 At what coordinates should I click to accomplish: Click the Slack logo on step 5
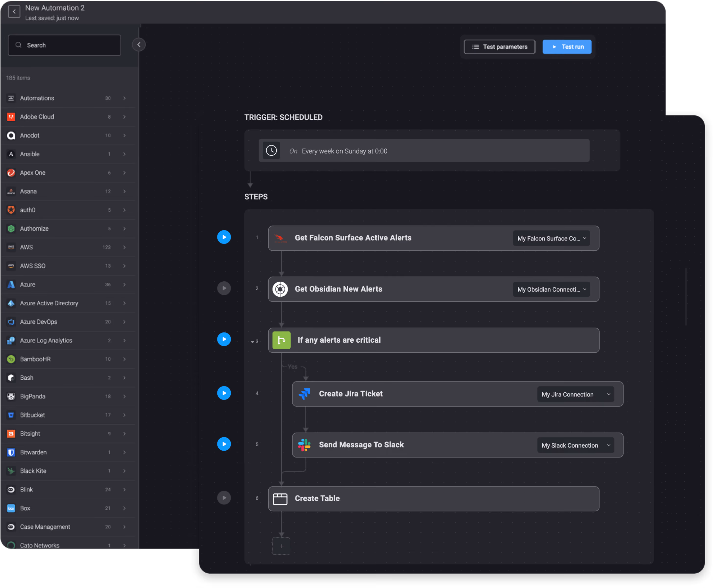pos(304,445)
